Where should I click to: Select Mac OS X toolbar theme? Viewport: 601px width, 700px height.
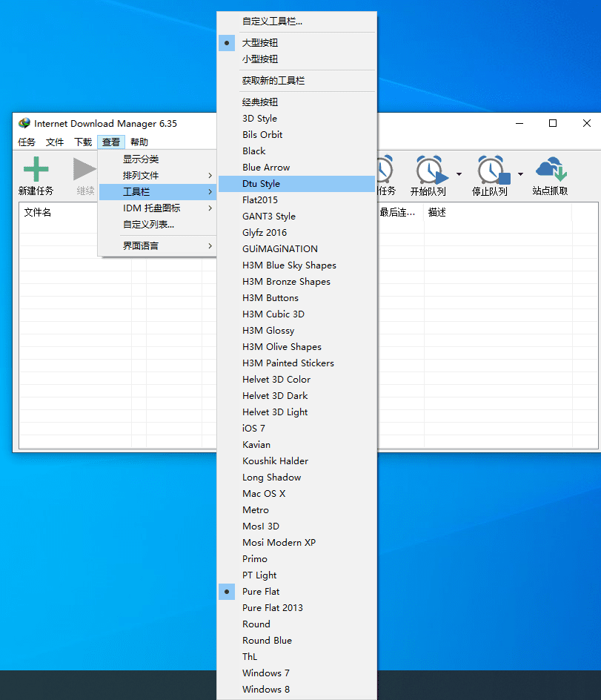(x=296, y=494)
